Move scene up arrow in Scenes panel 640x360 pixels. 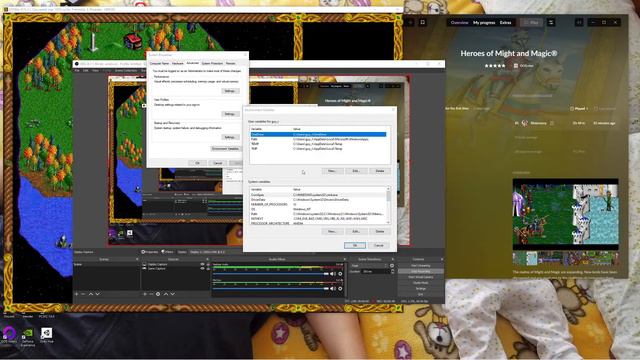[x=91, y=294]
